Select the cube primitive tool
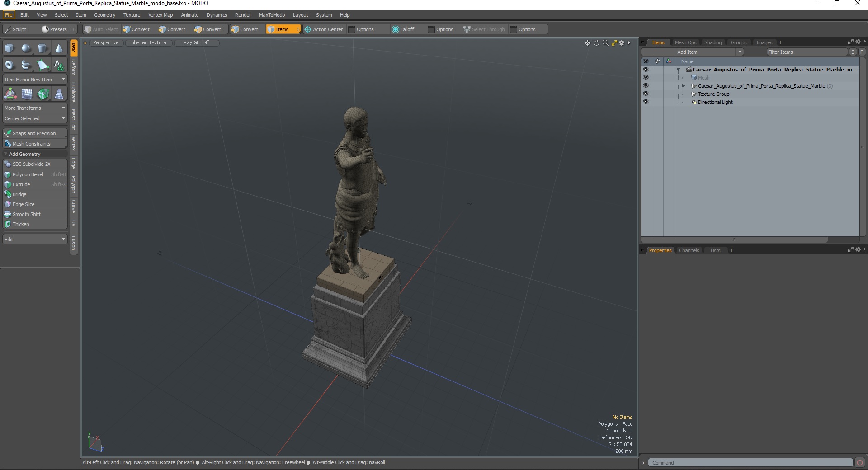868x470 pixels. pos(9,48)
